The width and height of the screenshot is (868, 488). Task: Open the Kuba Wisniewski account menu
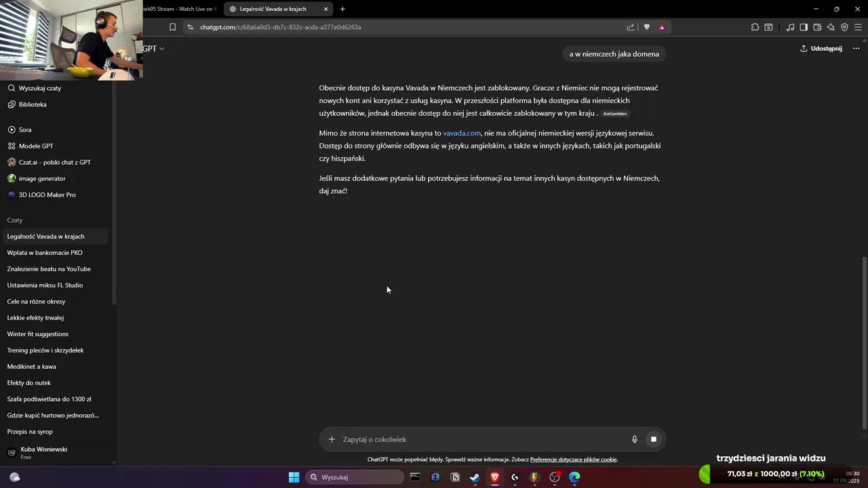(54, 453)
